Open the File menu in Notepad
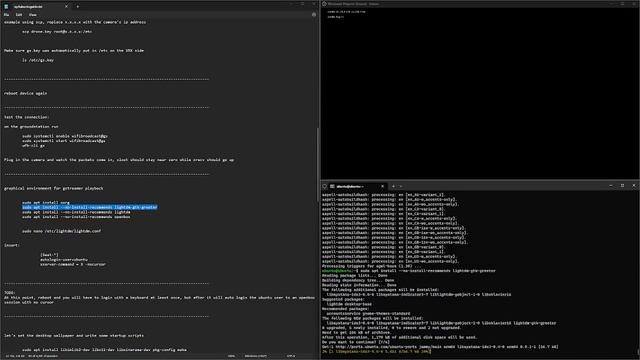640x360 pixels. click(7, 15)
